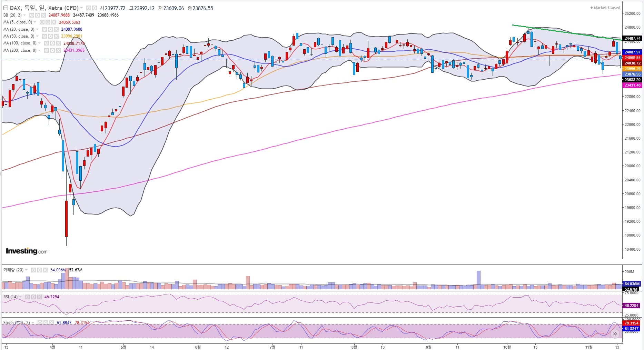Viewport: 644px width, 350px height.
Task: Remove the RSI (14) indicator
Action: click(x=39, y=297)
